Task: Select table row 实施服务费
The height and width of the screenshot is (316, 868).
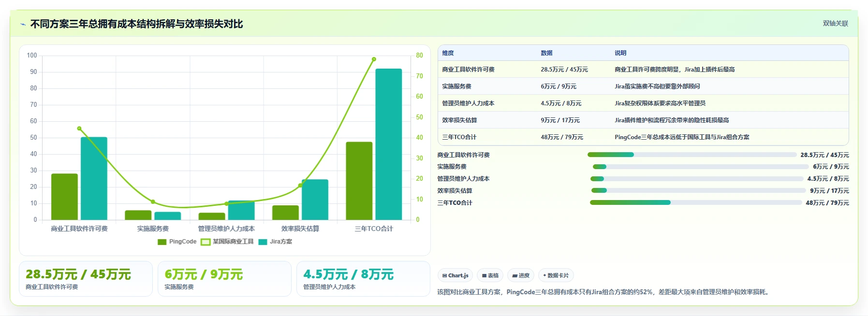Action: (643, 86)
